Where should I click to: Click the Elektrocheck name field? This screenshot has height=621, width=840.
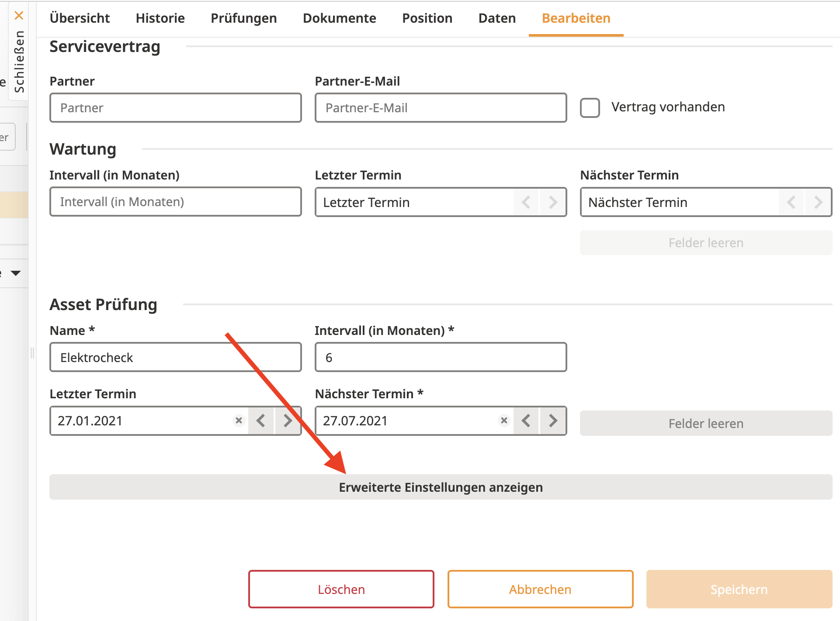point(175,357)
